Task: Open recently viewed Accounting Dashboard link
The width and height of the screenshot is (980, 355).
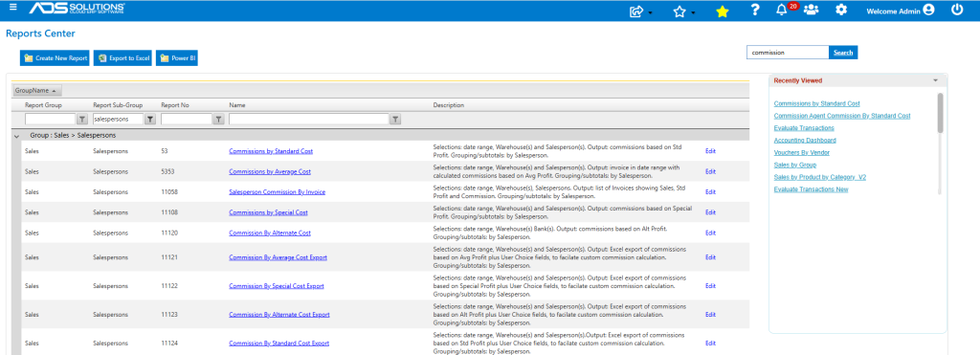Action: (804, 140)
